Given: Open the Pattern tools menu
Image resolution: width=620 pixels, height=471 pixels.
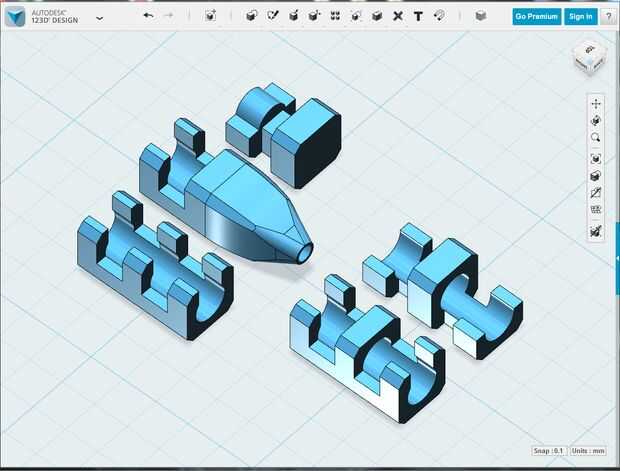Looking at the screenshot, I should [x=335, y=16].
